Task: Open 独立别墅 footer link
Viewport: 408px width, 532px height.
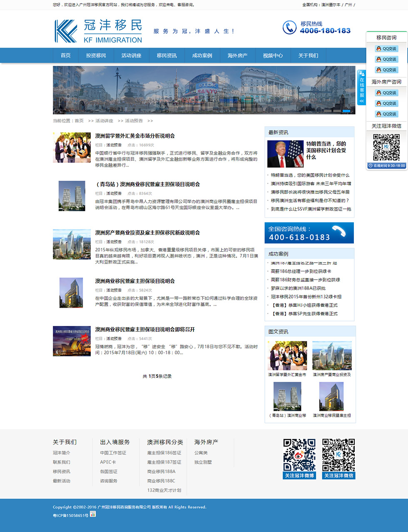Action: coord(203,462)
